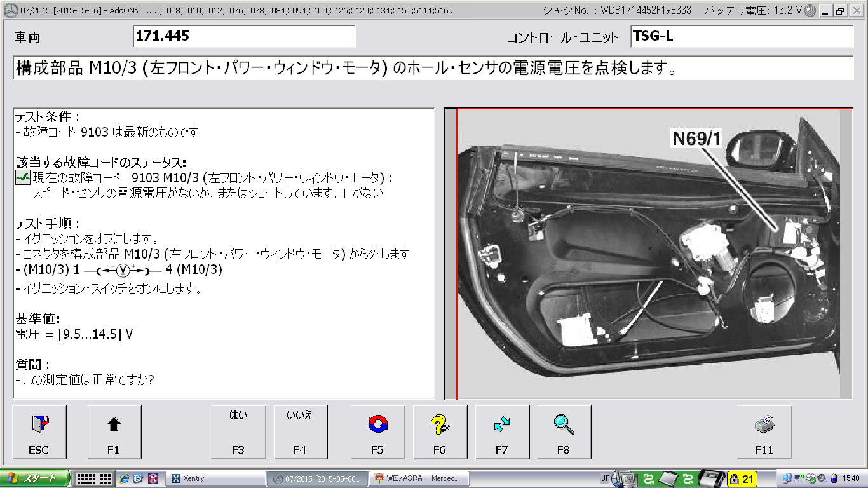
Task: Click the yellow lock 21 tray icon
Action: click(742, 478)
